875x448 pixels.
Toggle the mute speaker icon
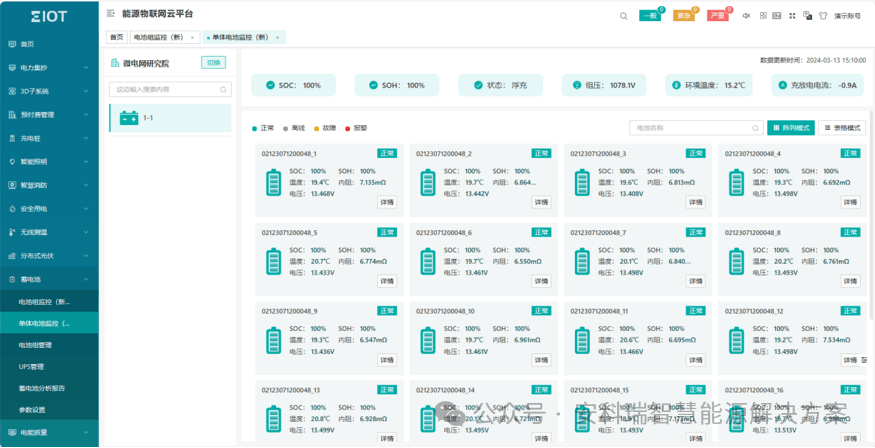tap(746, 16)
